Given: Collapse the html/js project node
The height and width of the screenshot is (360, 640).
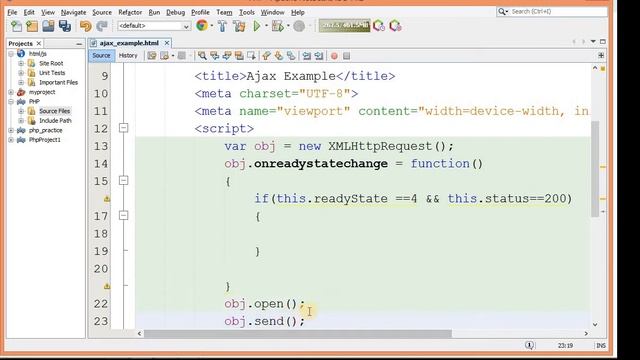Looking at the screenshot, I should (x=11, y=54).
